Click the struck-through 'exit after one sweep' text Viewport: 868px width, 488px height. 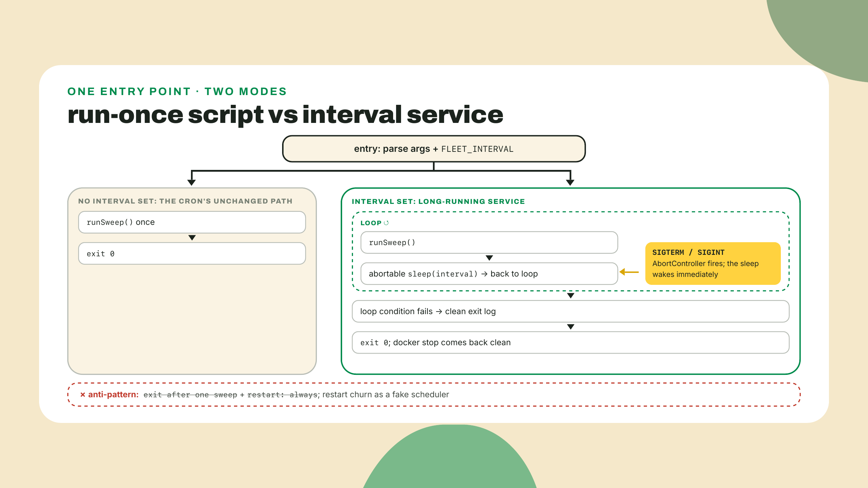(x=190, y=395)
